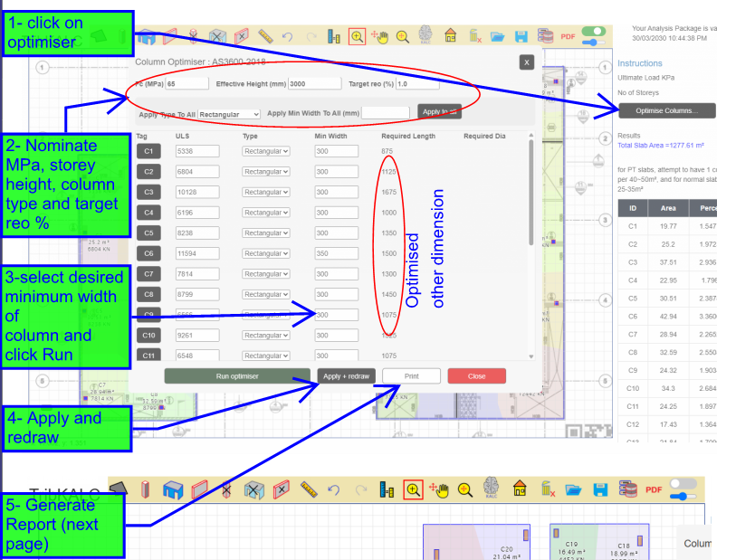This screenshot has width=736, height=560.
Task: Click zoom extents magnifier in lower toolbar
Action: [x=464, y=490]
